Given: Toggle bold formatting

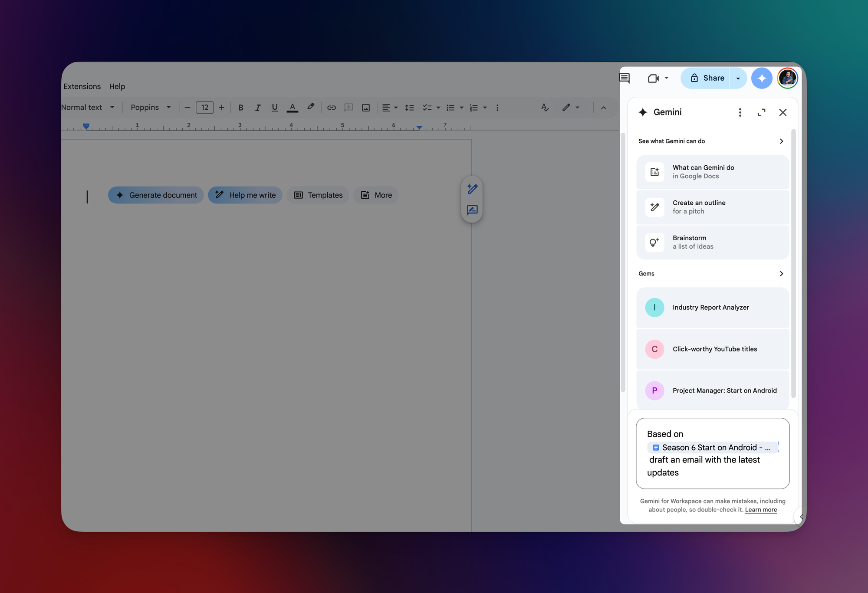Looking at the screenshot, I should [x=241, y=108].
